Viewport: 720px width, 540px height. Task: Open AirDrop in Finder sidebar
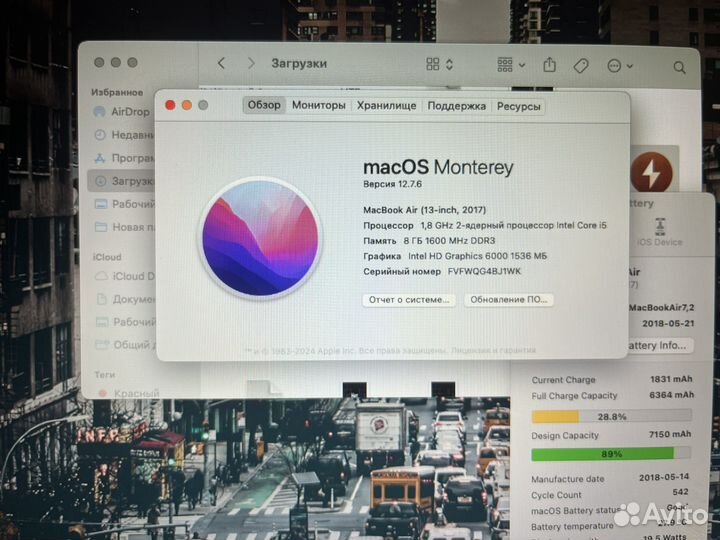pyautogui.click(x=122, y=112)
